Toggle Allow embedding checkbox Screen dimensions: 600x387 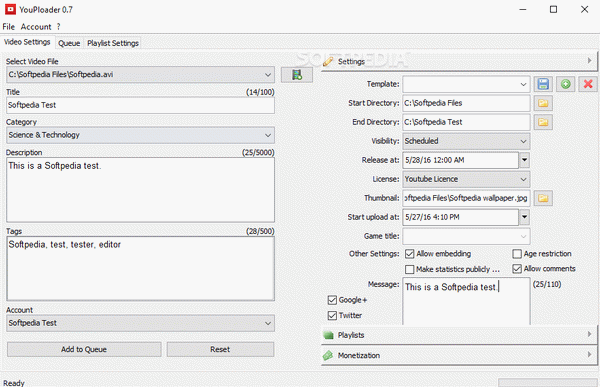point(409,254)
